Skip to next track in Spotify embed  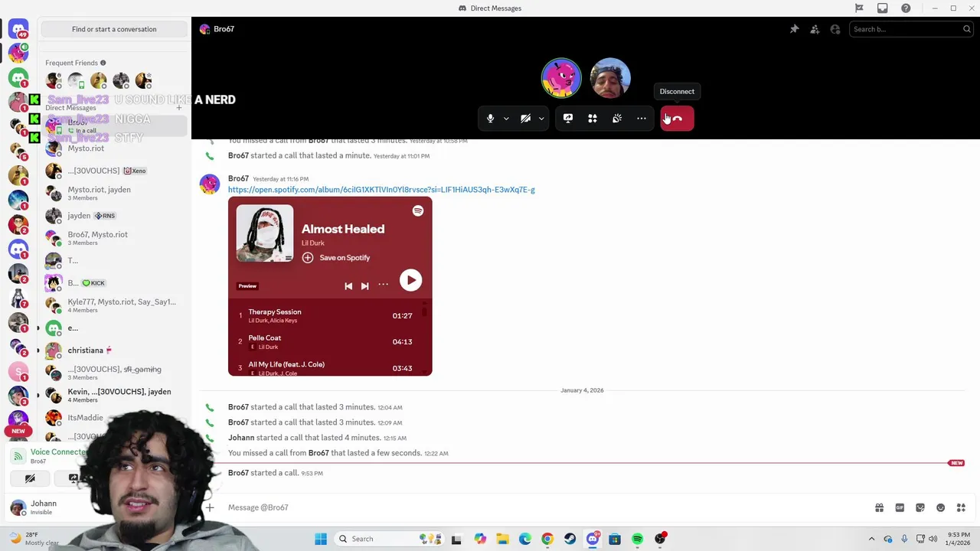point(364,285)
